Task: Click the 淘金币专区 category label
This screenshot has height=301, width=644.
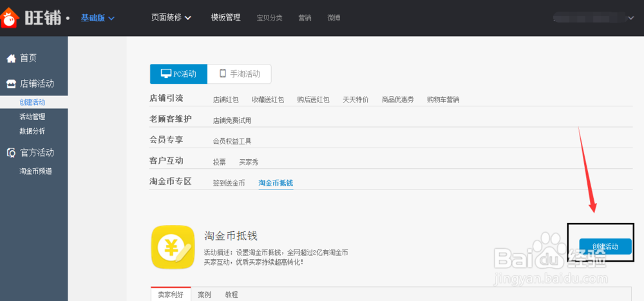Action: pos(171,181)
